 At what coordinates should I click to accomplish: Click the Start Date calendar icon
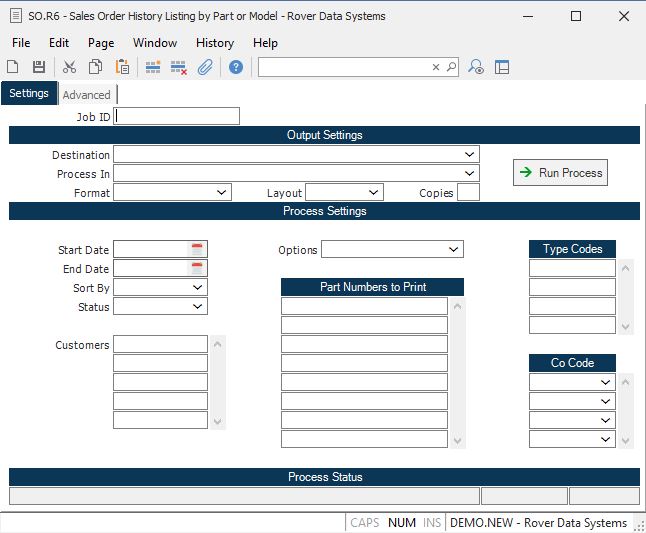point(197,249)
